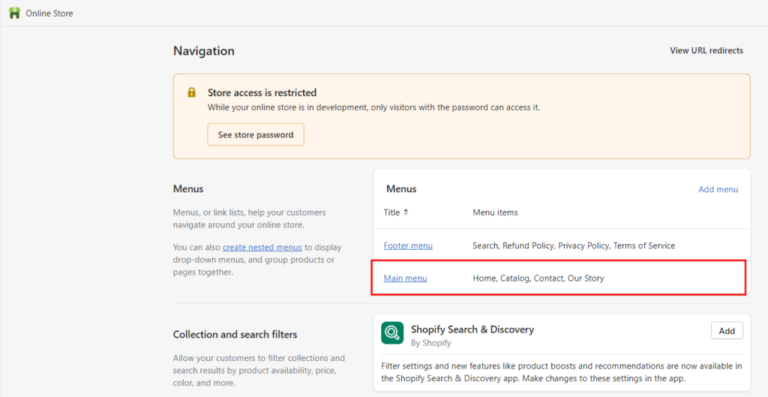The height and width of the screenshot is (397, 768).
Task: Click the Navigation page heading
Action: 204,51
